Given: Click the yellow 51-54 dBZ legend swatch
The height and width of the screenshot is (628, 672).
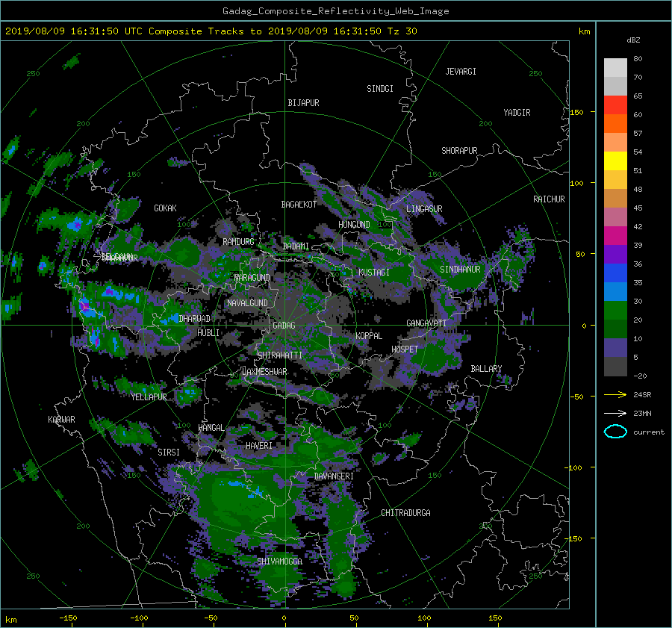Looking at the screenshot, I should (x=615, y=161).
